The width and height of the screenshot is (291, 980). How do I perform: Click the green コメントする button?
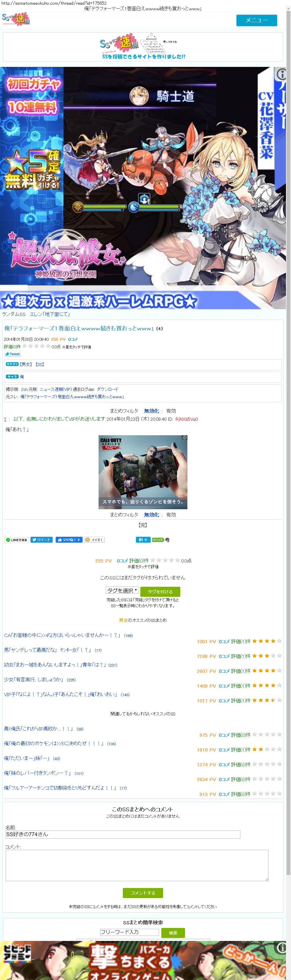click(143, 893)
